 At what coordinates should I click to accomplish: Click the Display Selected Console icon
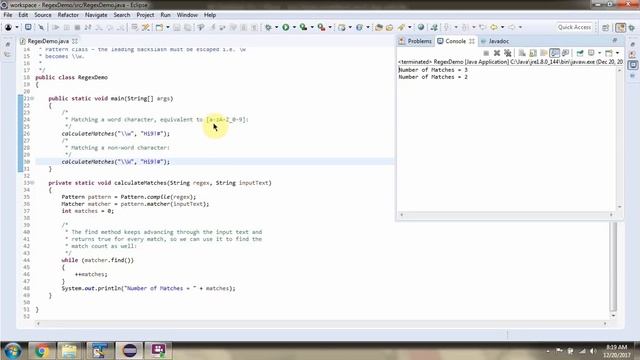pos(591,53)
